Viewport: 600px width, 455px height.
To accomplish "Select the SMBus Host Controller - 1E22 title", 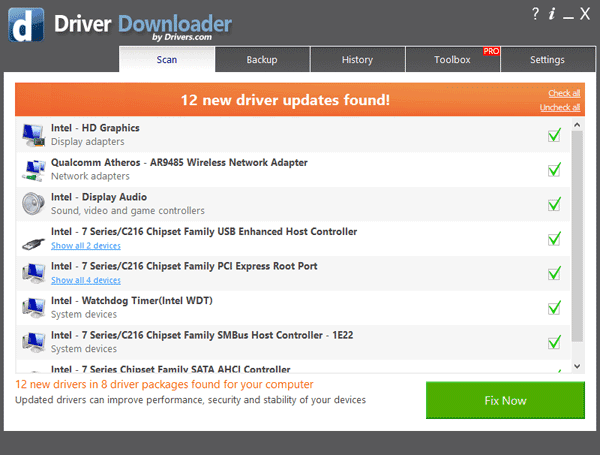I will 202,335.
